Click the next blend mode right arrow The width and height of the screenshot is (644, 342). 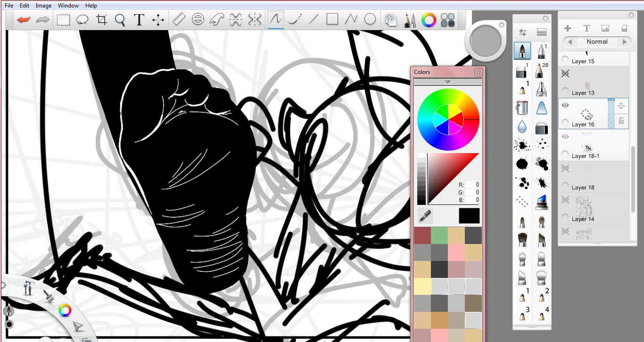point(625,42)
